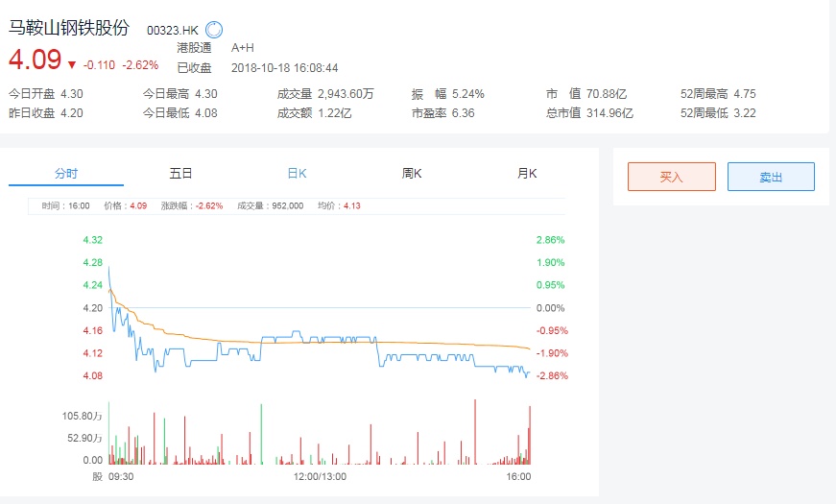Click the 12:00/13:00 time axis marker

[320, 476]
